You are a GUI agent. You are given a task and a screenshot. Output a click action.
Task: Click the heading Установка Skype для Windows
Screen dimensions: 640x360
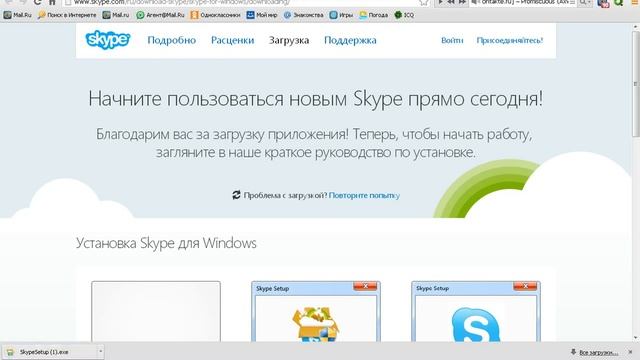coord(166,243)
